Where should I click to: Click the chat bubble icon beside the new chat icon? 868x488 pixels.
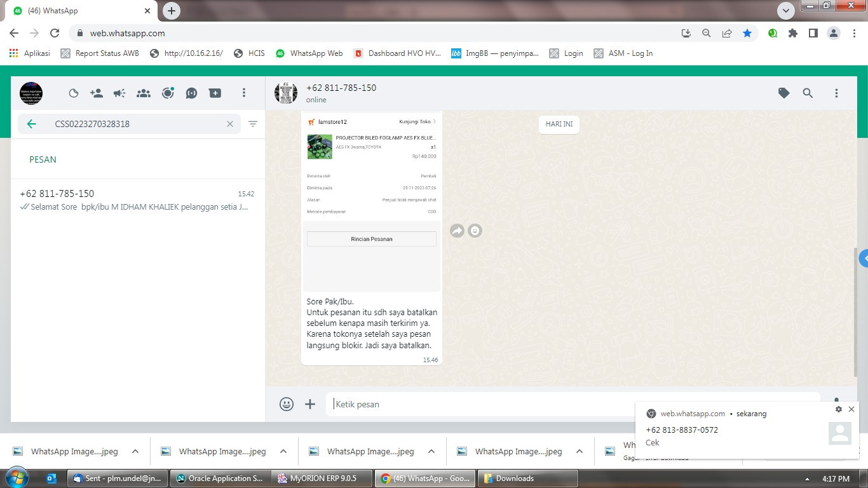[x=191, y=93]
